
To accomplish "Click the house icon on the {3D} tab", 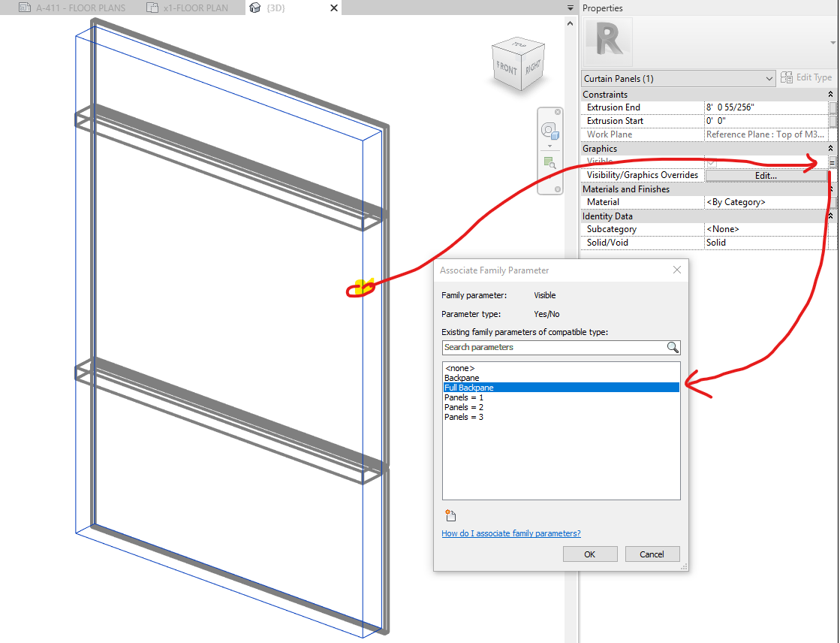I will point(256,8).
